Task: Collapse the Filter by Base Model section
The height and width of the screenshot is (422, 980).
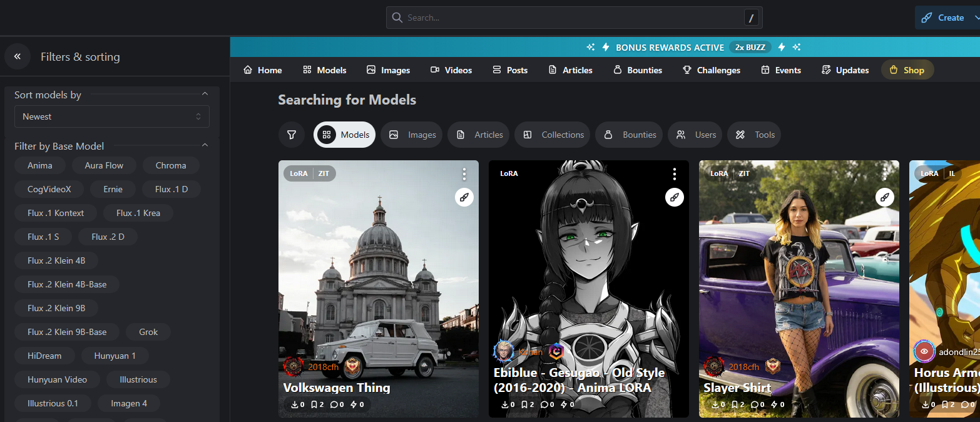Action: click(x=205, y=146)
